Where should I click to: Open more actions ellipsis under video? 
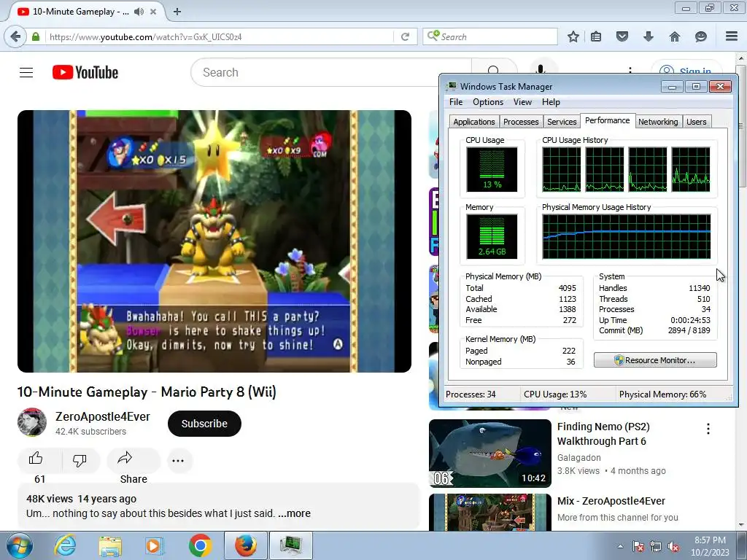(178, 461)
